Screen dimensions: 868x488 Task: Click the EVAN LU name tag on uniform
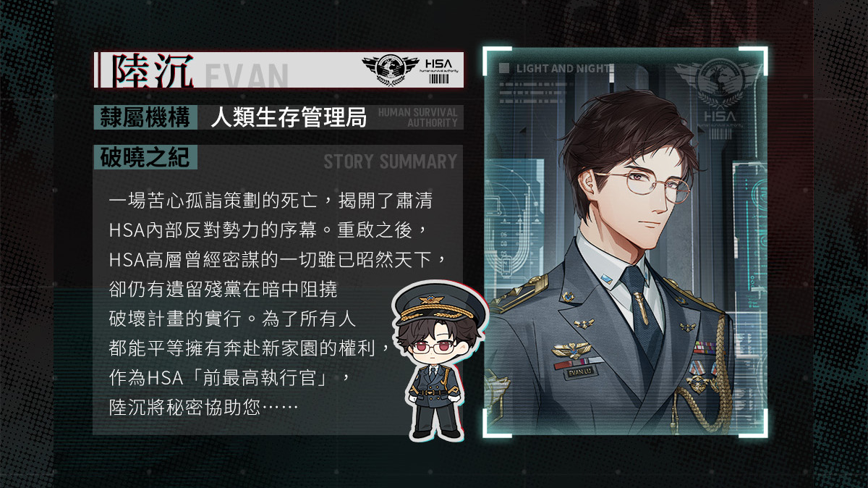pos(579,371)
